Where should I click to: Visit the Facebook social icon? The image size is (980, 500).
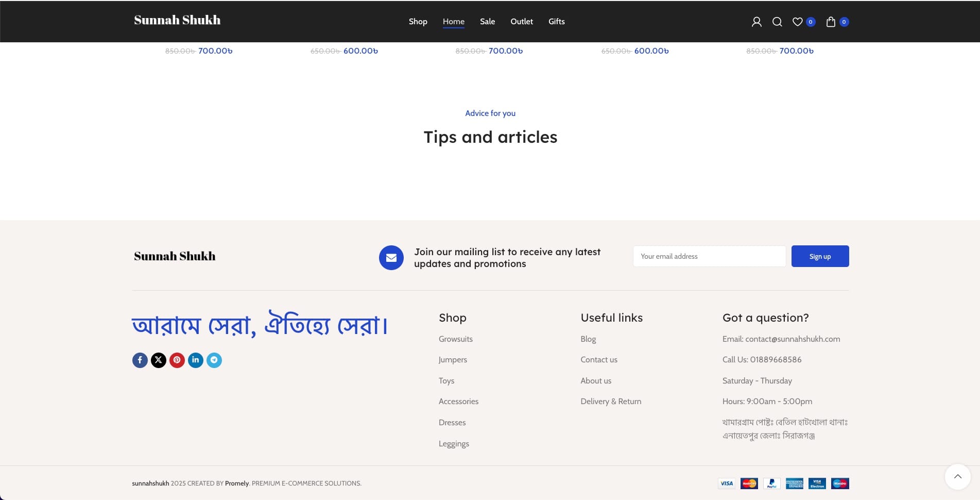(x=140, y=360)
